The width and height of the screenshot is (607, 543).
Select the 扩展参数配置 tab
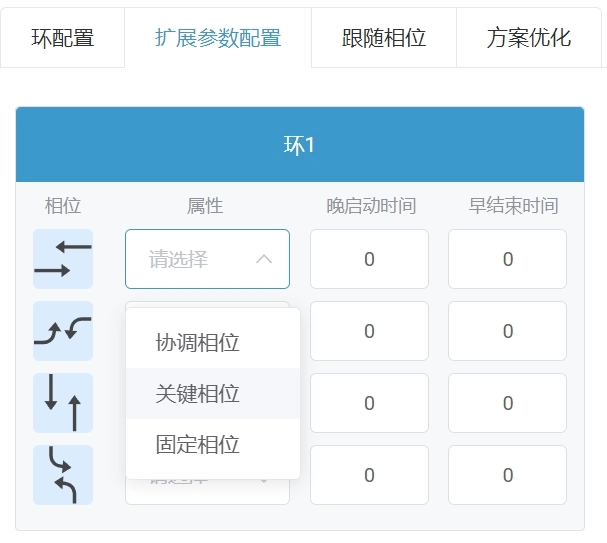tap(218, 38)
